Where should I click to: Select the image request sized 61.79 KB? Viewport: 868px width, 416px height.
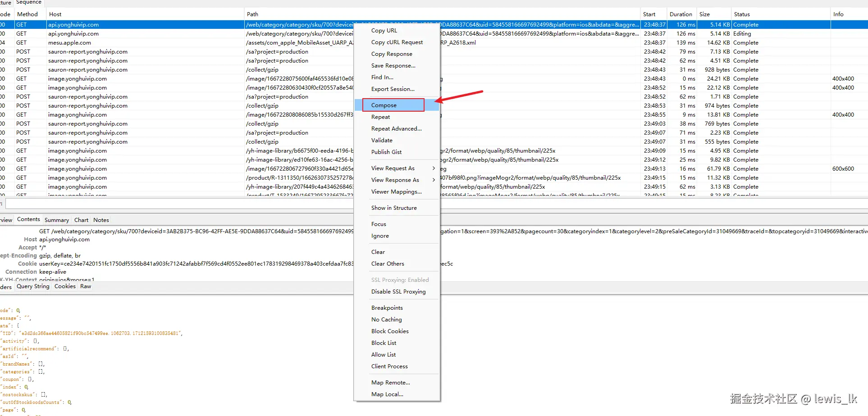pos(434,169)
